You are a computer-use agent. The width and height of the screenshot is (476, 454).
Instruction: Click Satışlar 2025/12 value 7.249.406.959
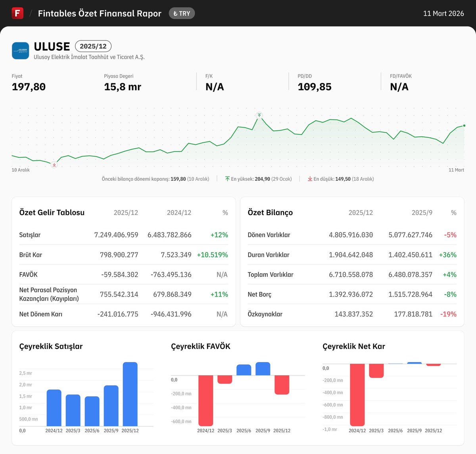coord(116,235)
